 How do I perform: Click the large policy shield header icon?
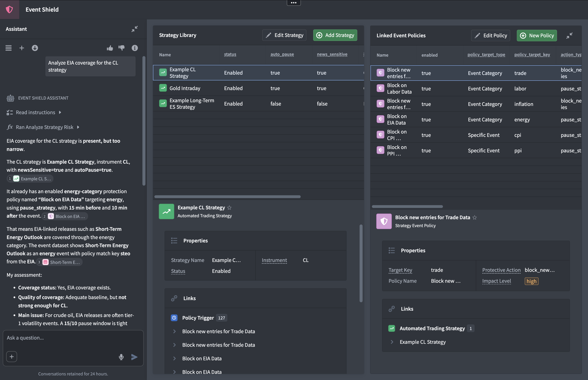click(x=384, y=221)
